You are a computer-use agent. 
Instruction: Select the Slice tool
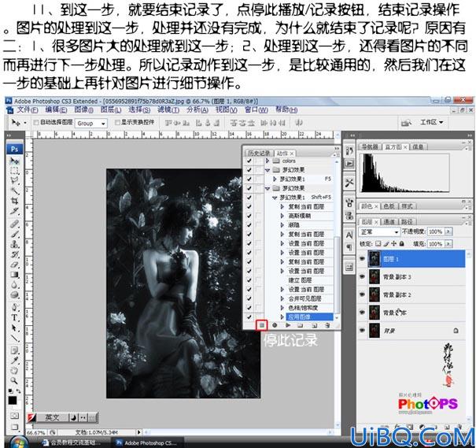14,211
